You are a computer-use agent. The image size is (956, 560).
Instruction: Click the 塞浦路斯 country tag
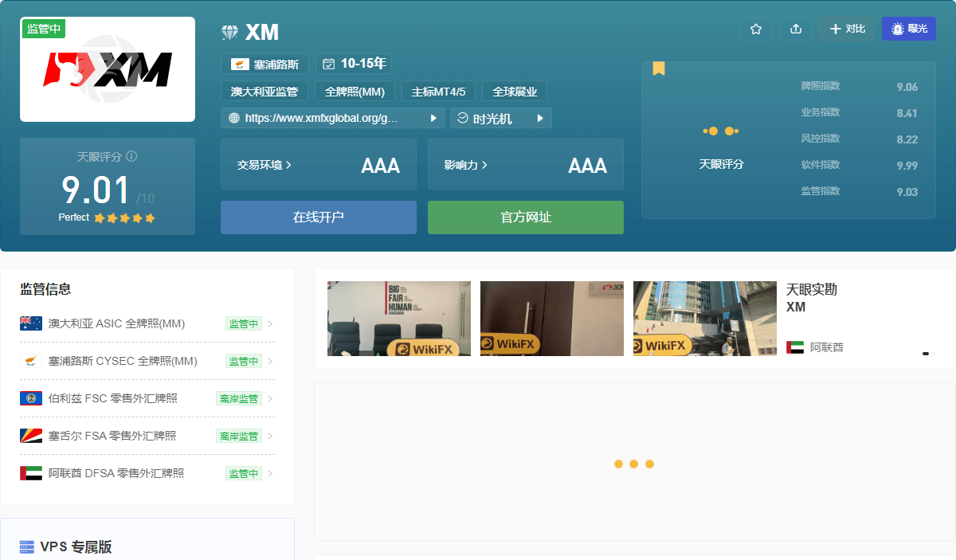coord(264,65)
